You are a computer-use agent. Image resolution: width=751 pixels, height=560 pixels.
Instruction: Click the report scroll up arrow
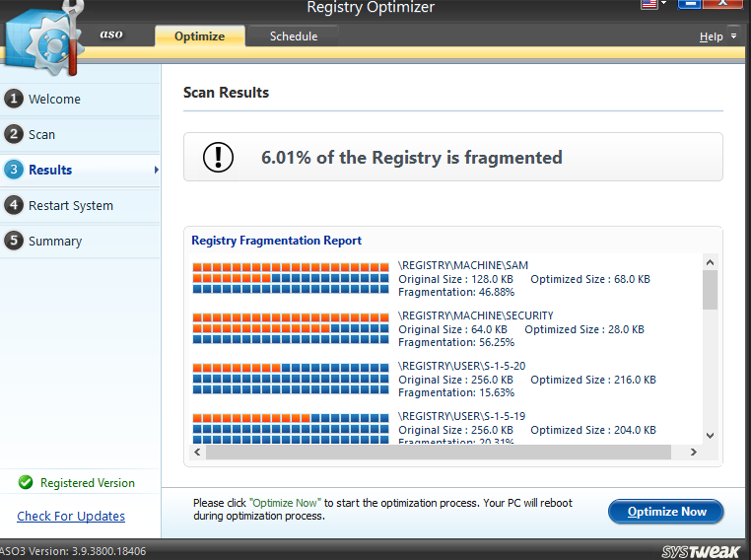(x=711, y=262)
